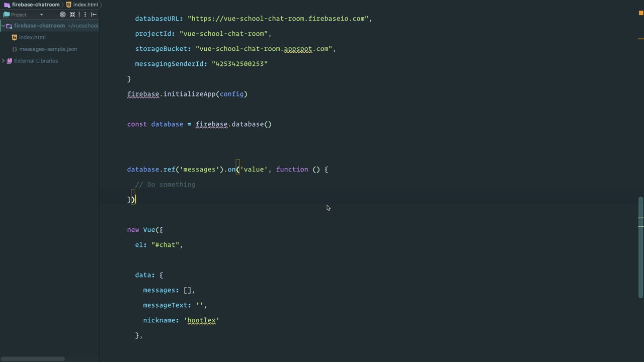Click the locate/scroll-from-source target icon
The image size is (644, 362).
pos(63,15)
